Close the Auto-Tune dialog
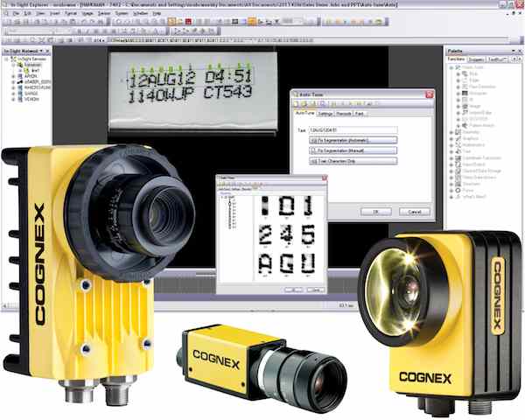Screen dimensions: 525x420 click(429, 94)
